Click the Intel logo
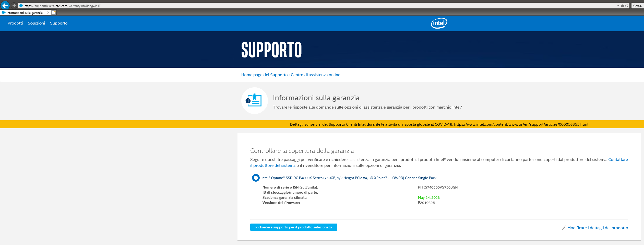 pyautogui.click(x=439, y=23)
